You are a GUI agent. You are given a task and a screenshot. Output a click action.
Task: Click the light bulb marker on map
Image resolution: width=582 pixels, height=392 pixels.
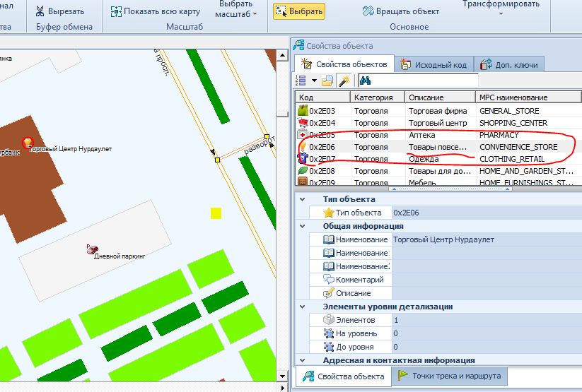pyautogui.click(x=28, y=143)
